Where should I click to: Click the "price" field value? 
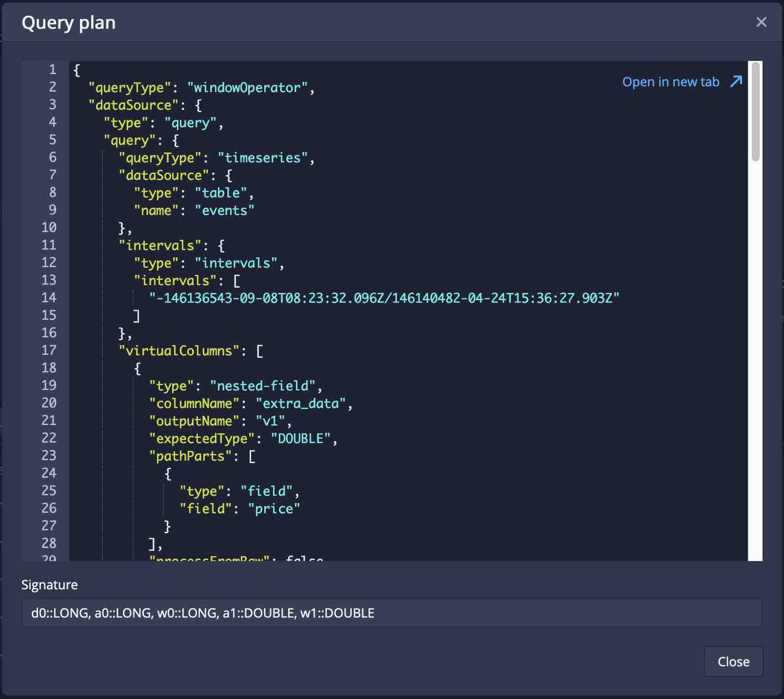274,509
